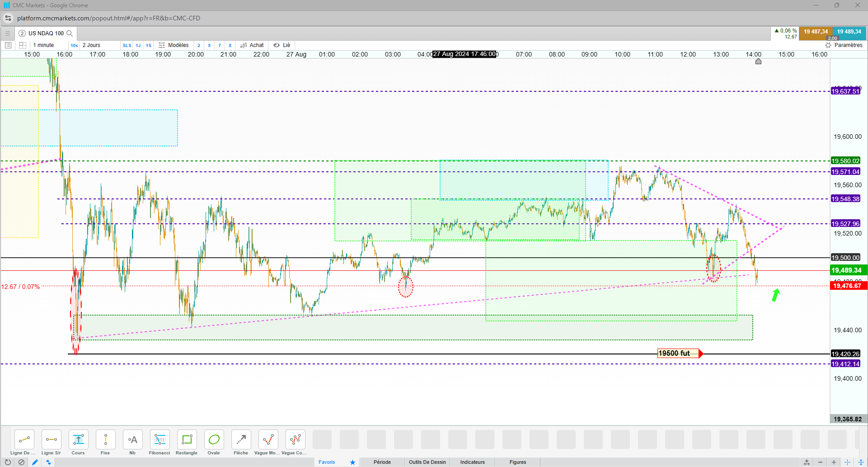Select the Nb text annotation tool
The image size is (868, 467).
pyautogui.click(x=132, y=443)
